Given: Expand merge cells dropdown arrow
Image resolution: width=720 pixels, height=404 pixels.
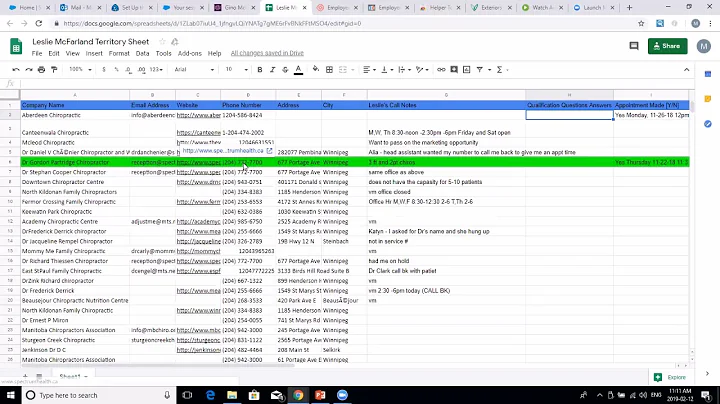Looking at the screenshot, I should click(x=353, y=70).
